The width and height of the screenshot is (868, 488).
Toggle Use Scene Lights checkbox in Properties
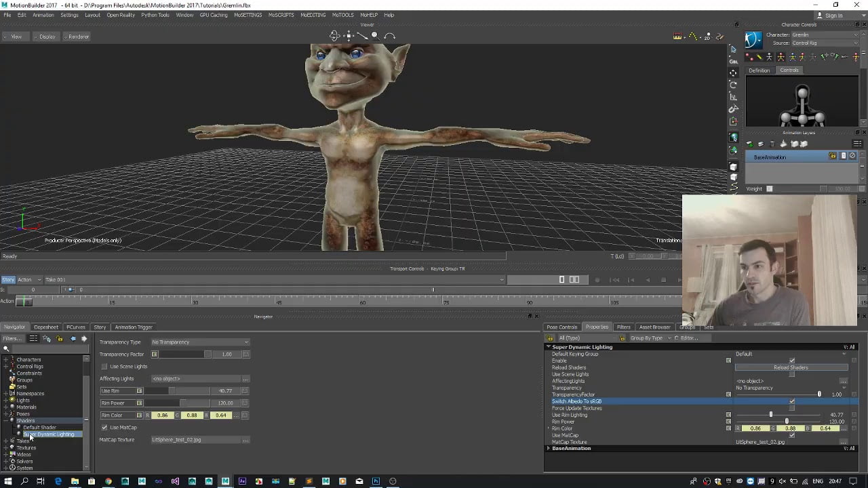pos(791,374)
